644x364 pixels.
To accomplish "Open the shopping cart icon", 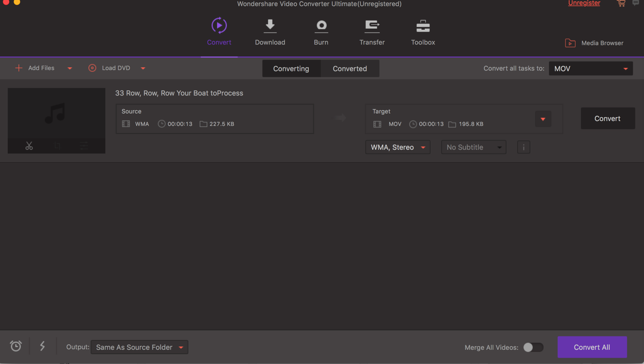I will point(621,3).
